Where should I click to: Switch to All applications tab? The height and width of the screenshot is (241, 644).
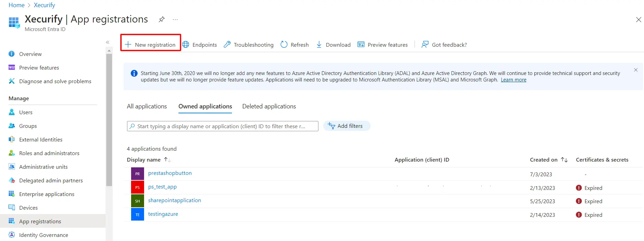point(147,106)
